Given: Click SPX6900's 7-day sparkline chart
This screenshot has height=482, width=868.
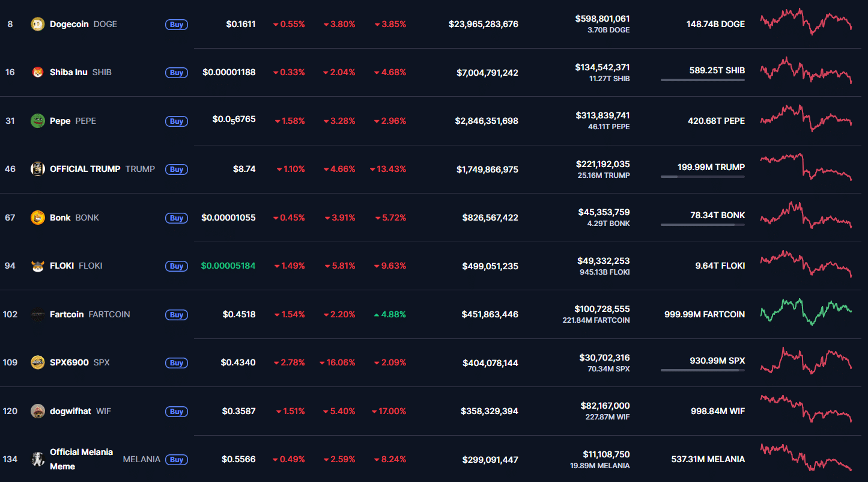Looking at the screenshot, I should coord(806,361).
